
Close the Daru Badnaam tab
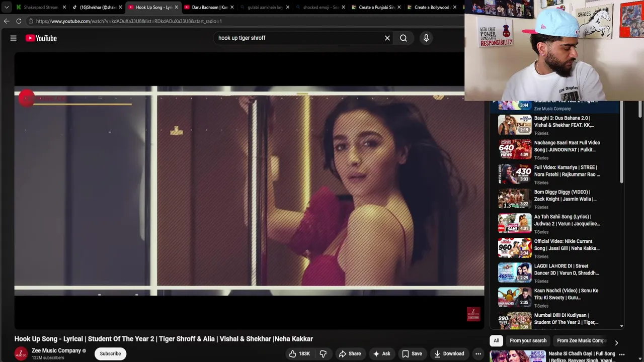232,8
